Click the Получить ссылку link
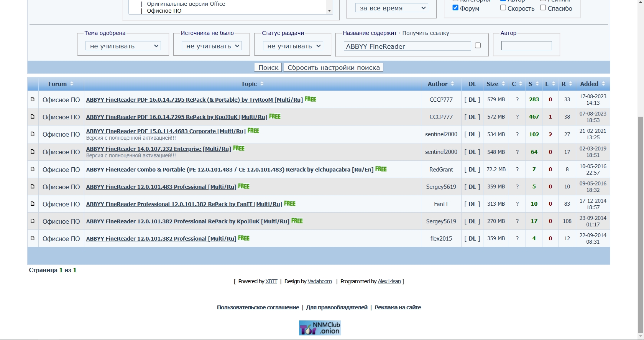This screenshot has height=340, width=644. (x=426, y=33)
